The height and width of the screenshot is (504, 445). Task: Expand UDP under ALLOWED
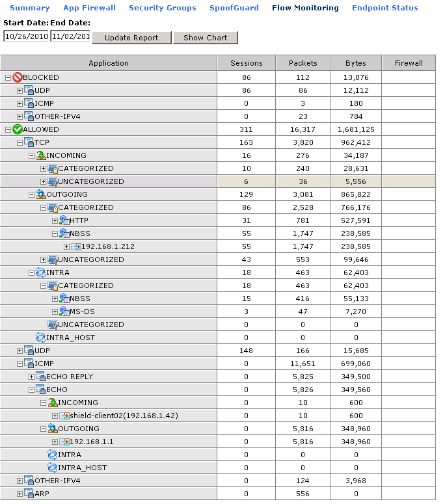tap(20, 351)
